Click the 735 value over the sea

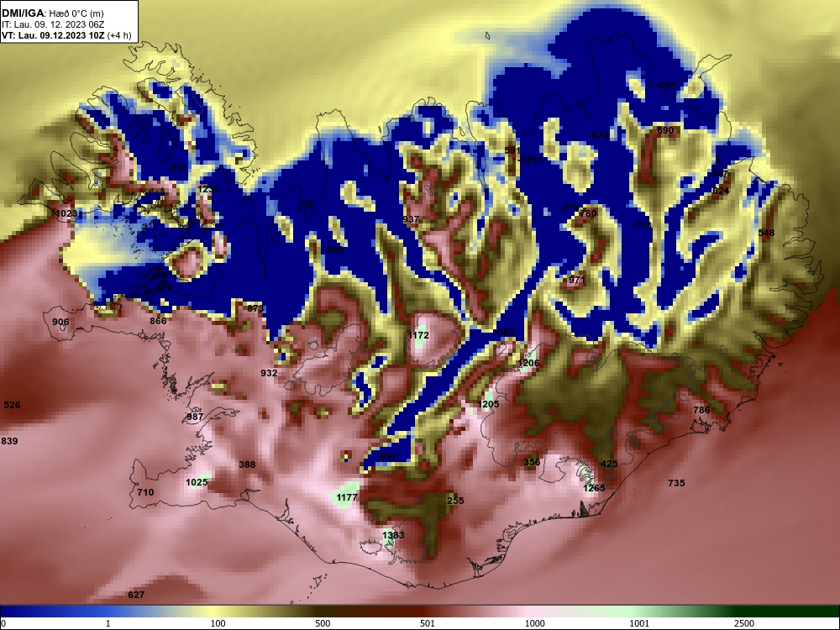pyautogui.click(x=676, y=483)
